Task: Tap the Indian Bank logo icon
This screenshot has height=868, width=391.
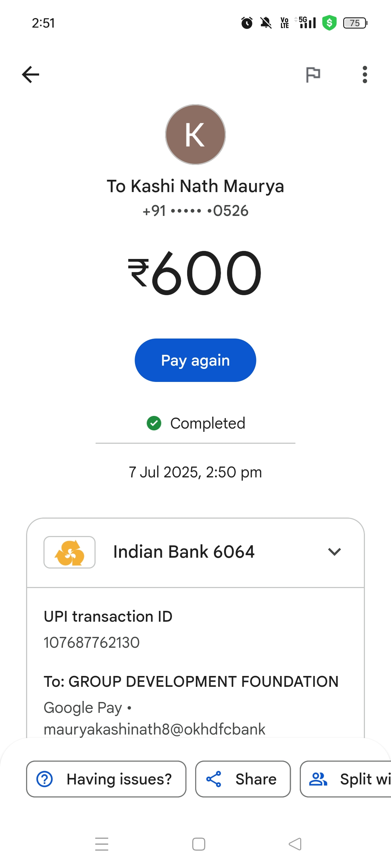Action: pos(70,552)
